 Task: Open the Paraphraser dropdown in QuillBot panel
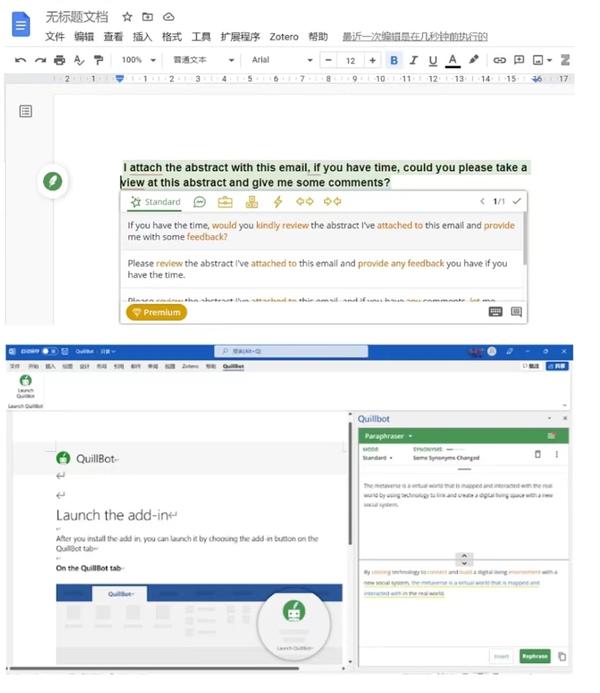point(388,436)
